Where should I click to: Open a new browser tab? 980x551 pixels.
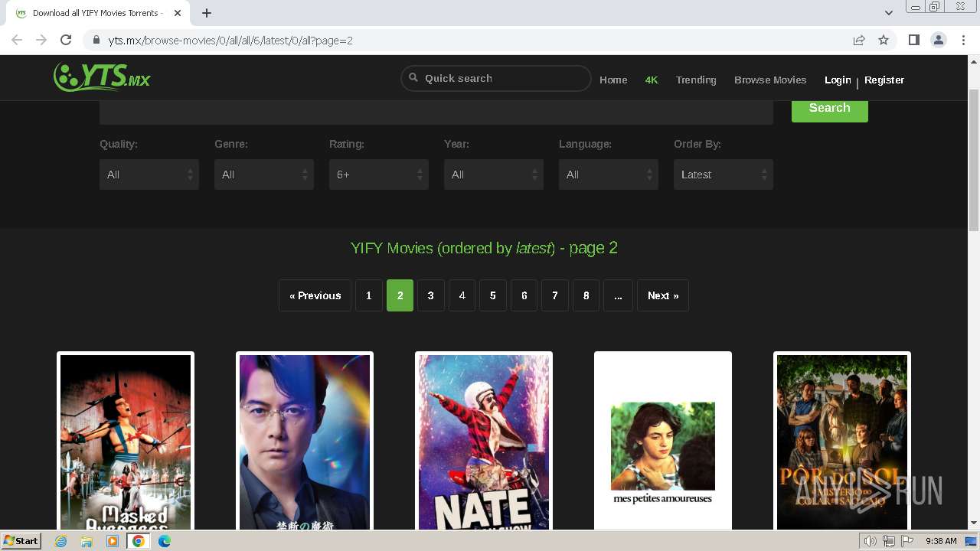tap(207, 13)
